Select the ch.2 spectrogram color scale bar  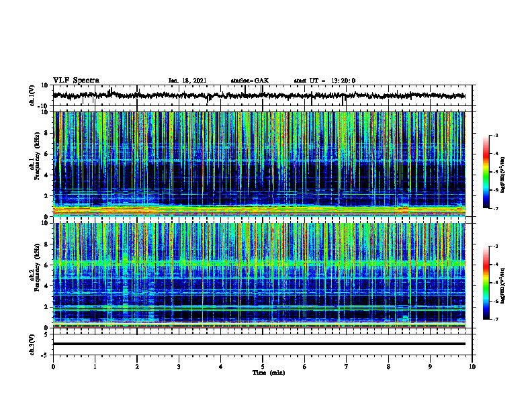click(x=486, y=283)
